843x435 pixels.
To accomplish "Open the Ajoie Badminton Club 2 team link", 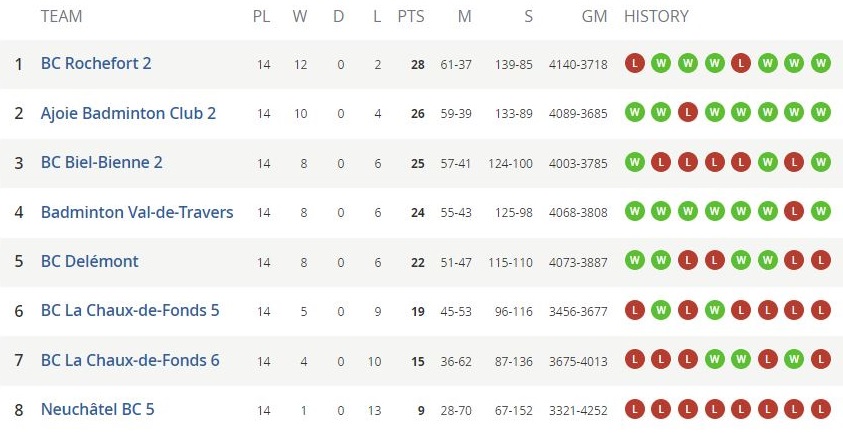I will point(128,113).
